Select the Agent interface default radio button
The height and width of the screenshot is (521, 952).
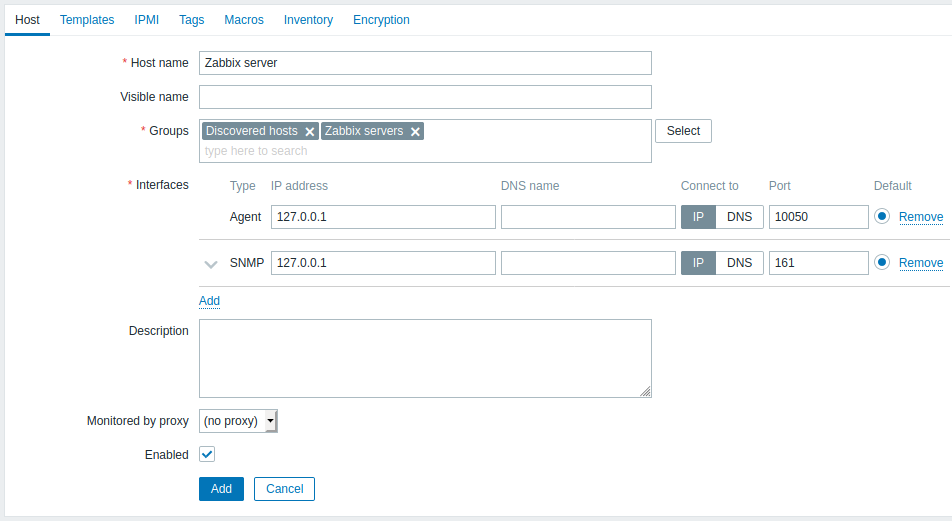coord(882,216)
